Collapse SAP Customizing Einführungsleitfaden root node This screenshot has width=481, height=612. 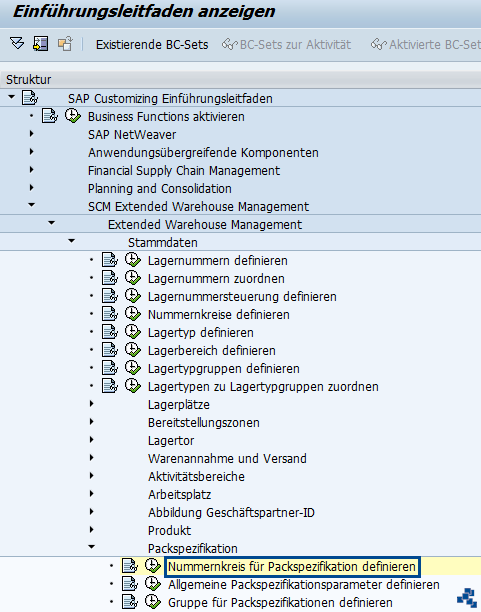pos(12,96)
